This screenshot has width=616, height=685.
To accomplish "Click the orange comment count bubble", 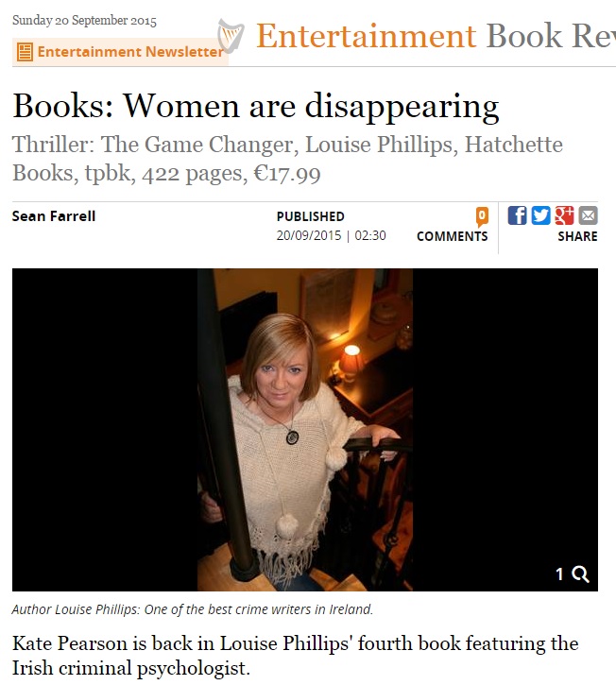I will [x=482, y=216].
